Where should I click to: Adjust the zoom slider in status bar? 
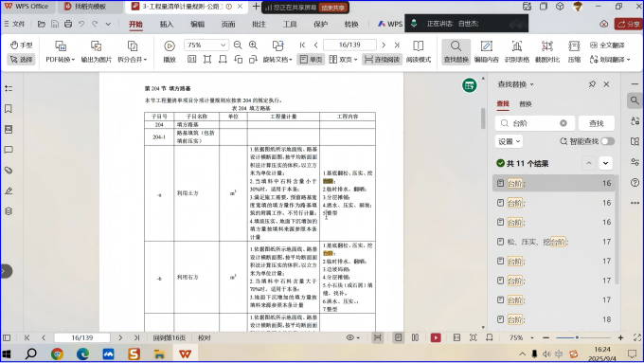tap(577, 337)
